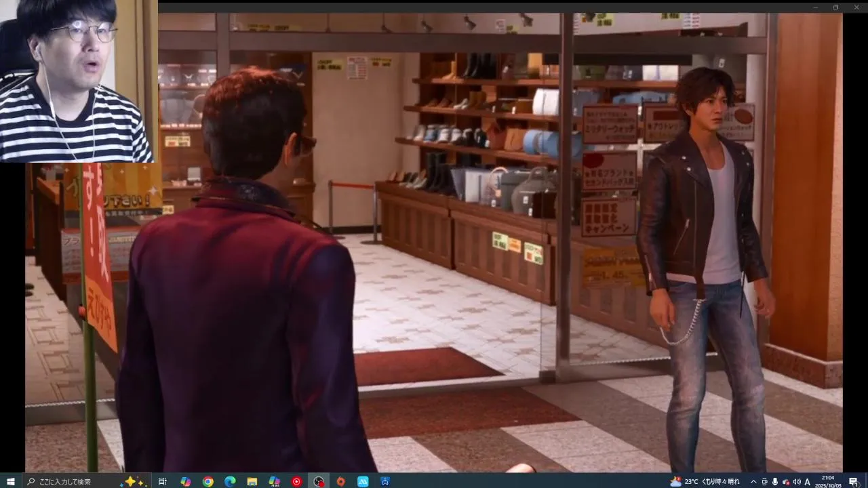Open File Explorer from the taskbar

coord(252,481)
